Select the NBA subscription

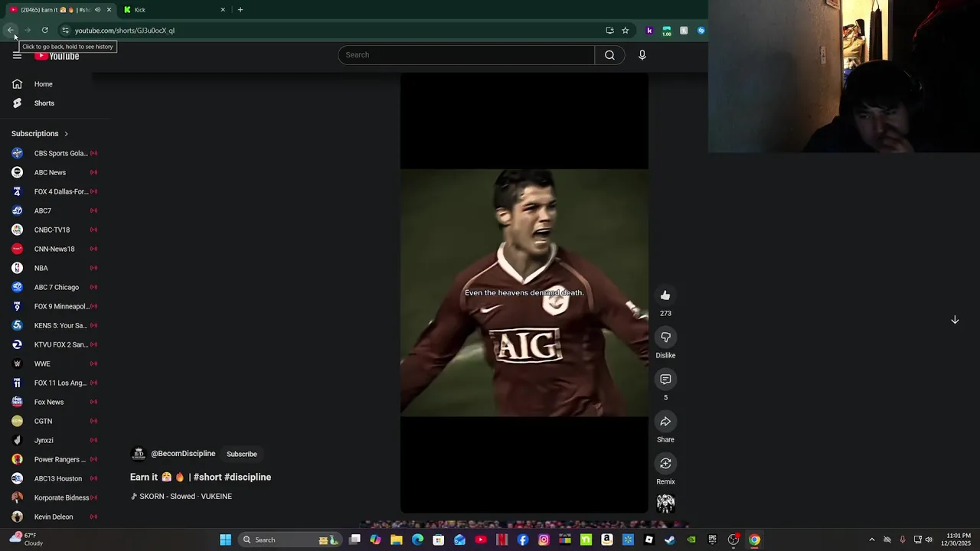[x=54, y=268]
